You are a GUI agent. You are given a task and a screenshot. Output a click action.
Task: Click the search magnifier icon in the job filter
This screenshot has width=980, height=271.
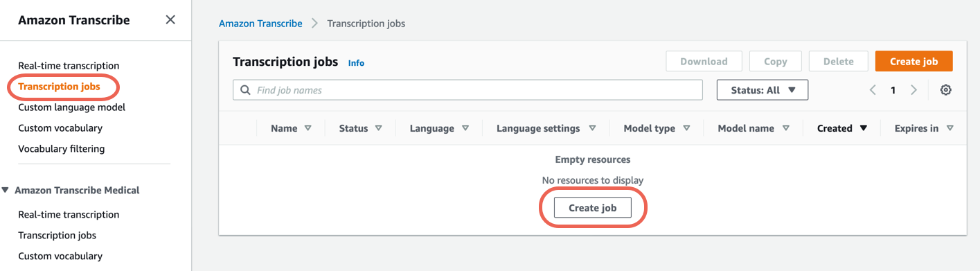245,90
